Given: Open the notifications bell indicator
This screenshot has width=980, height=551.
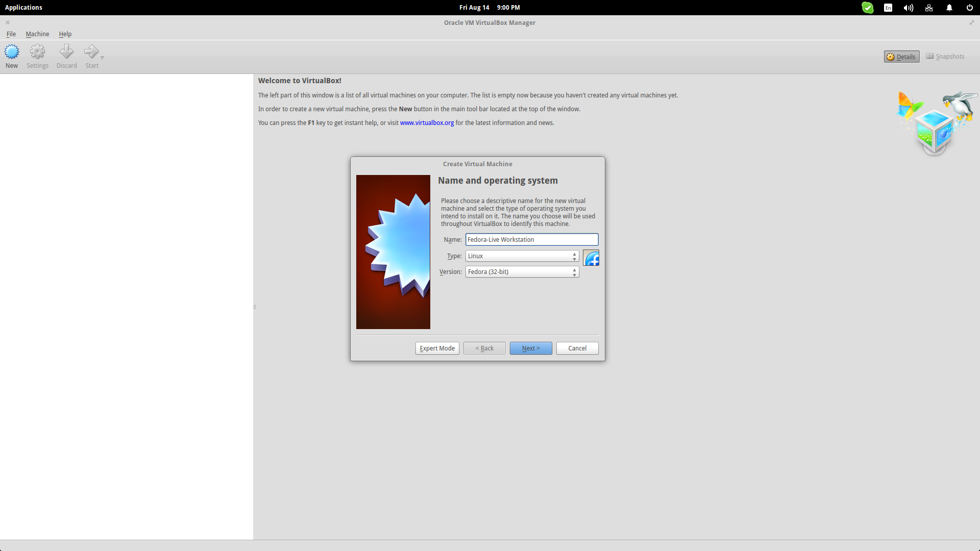Looking at the screenshot, I should (949, 8).
